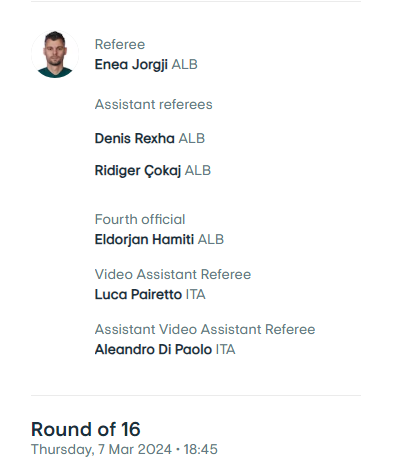Select the name Enea Jorgji
The height and width of the screenshot is (469, 393).
131,65
